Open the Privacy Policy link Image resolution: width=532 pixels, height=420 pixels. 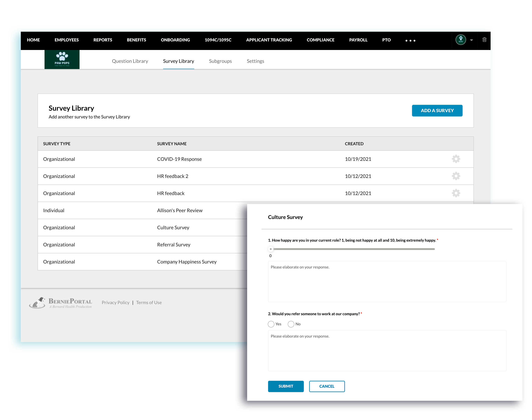[115, 303]
